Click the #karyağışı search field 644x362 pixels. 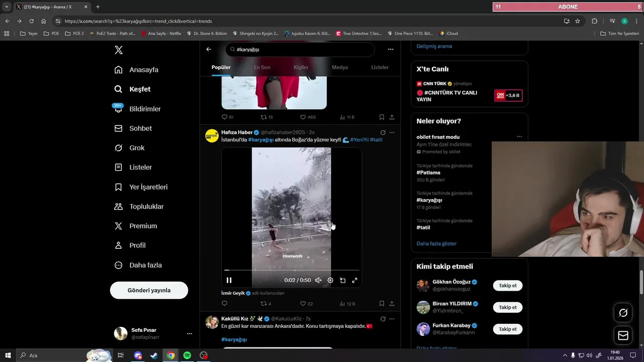pos(300,49)
